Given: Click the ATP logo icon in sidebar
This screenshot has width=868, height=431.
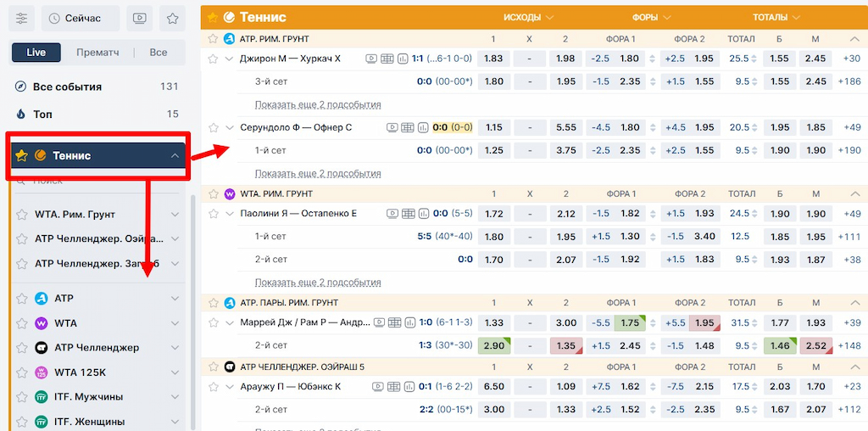Looking at the screenshot, I should click(41, 298).
